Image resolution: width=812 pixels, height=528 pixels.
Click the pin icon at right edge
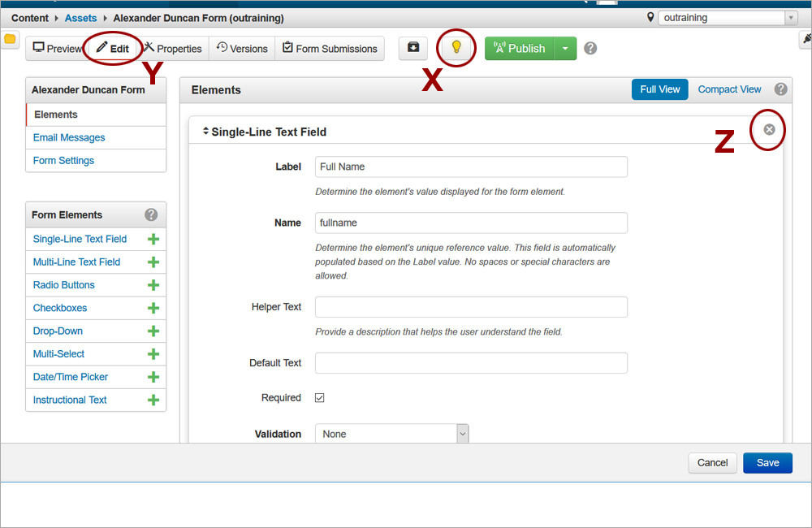[806, 39]
